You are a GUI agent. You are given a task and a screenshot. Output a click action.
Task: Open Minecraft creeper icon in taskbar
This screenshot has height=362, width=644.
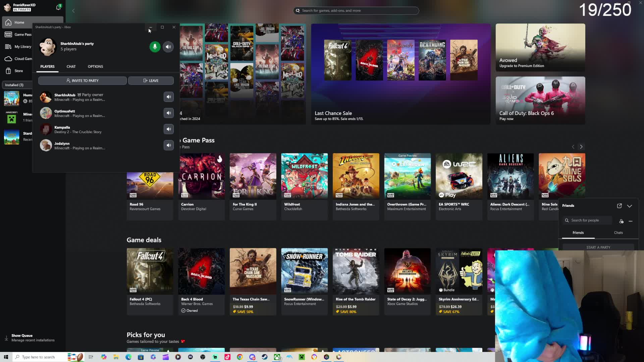pos(302,357)
